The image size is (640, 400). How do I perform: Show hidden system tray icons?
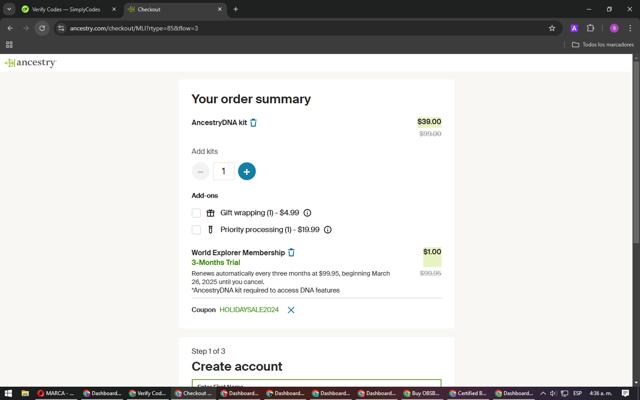click(543, 393)
